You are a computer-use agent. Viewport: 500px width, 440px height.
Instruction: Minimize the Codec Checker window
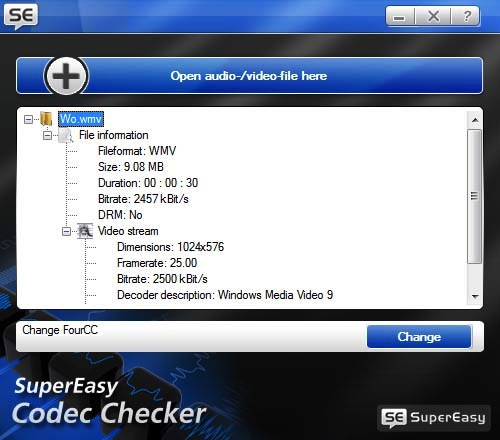pos(400,16)
